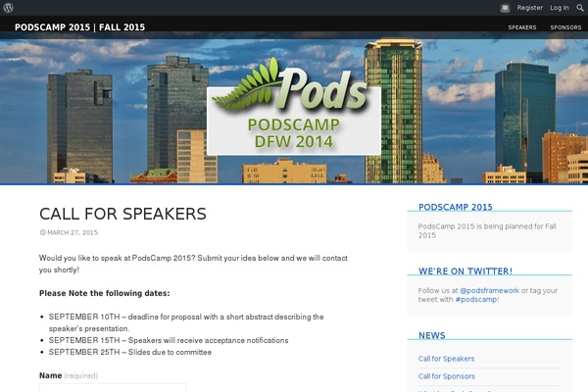Click the We're on Twitter heading
Image resolution: width=588 pixels, height=392 pixels.
pos(465,271)
